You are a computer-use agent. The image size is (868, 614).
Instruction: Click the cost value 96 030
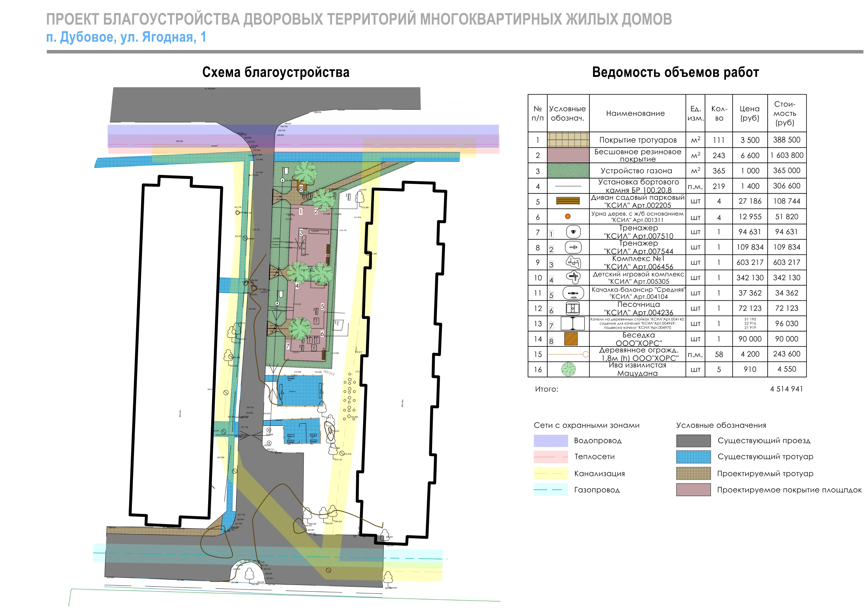click(x=786, y=323)
